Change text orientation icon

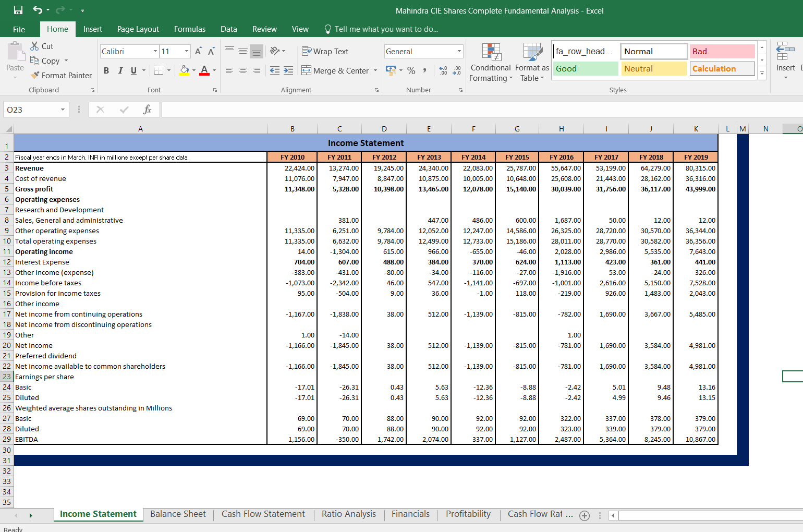tap(275, 51)
